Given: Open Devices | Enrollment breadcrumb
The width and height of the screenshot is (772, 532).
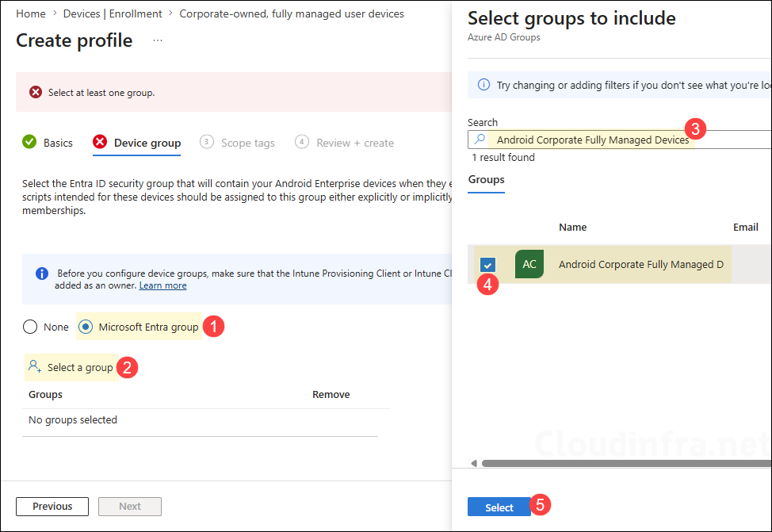Looking at the screenshot, I should pyautogui.click(x=113, y=13).
